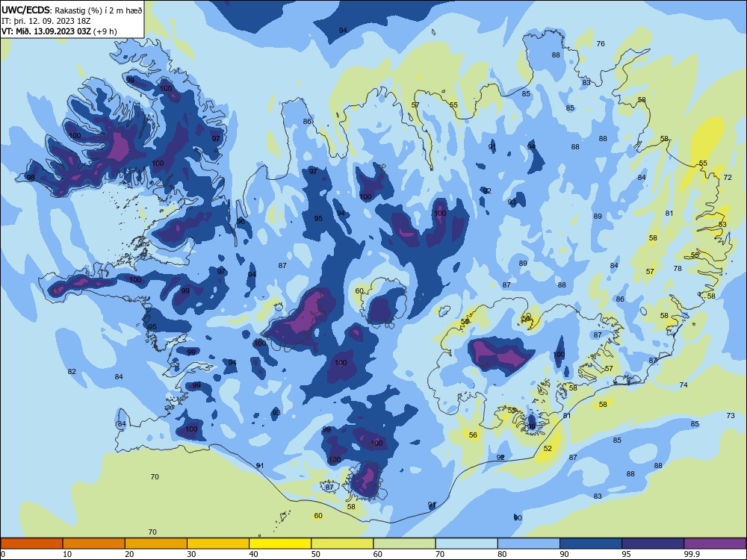Click the map value '96'

[x=241, y=222]
